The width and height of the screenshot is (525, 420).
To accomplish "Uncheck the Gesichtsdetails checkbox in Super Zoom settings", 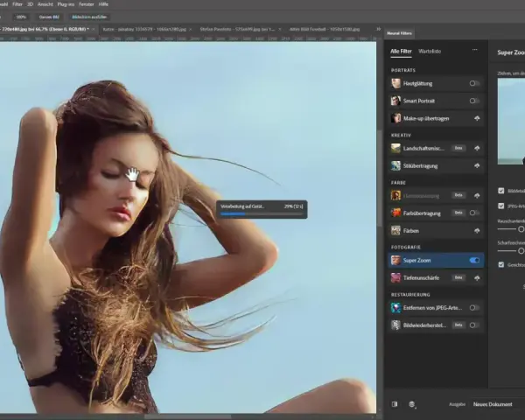I will coord(500,264).
